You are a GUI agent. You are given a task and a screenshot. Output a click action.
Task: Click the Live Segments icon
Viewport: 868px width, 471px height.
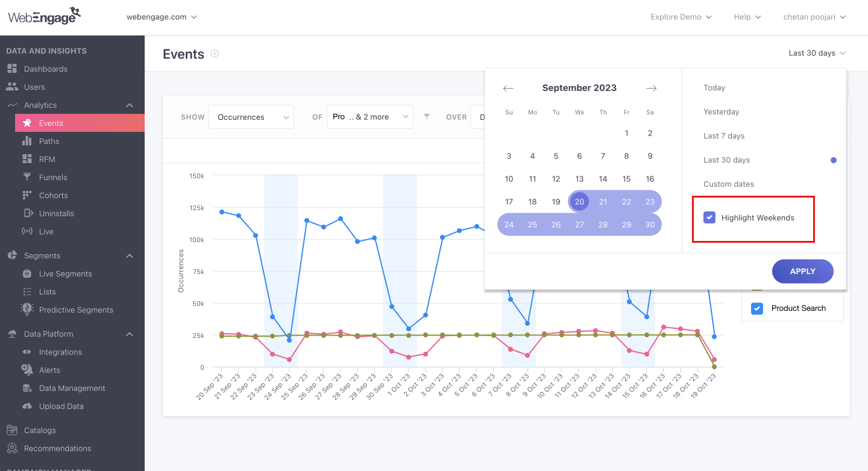(27, 273)
